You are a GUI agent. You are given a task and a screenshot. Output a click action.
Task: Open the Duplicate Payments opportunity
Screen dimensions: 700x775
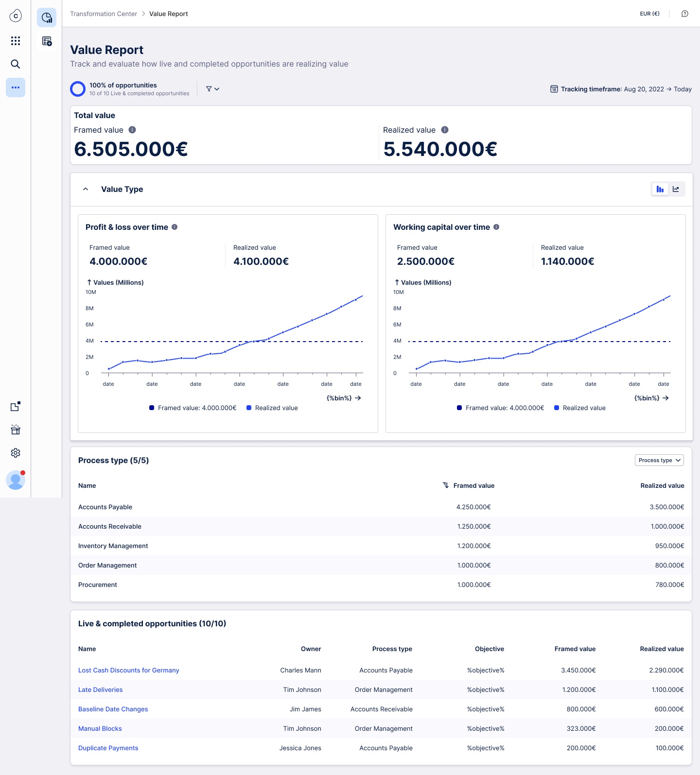pos(108,748)
